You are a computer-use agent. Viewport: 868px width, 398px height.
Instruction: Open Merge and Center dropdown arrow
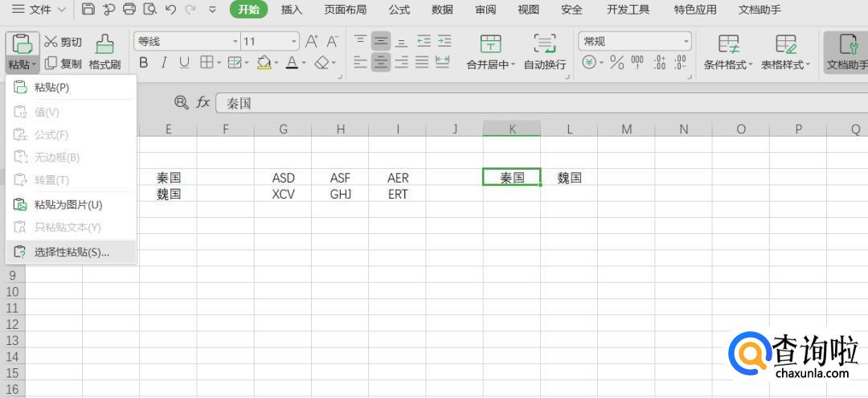(x=513, y=65)
